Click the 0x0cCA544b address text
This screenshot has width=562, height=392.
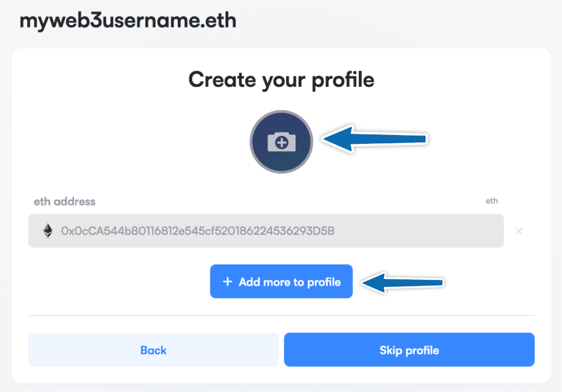[x=198, y=231]
